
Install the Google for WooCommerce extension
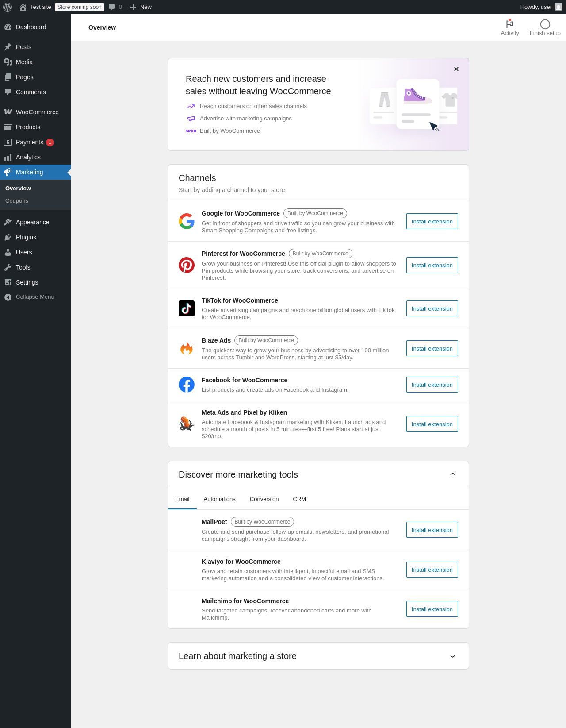pyautogui.click(x=432, y=221)
